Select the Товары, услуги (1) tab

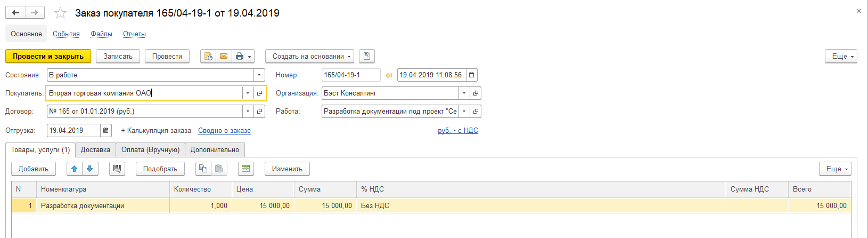click(40, 150)
